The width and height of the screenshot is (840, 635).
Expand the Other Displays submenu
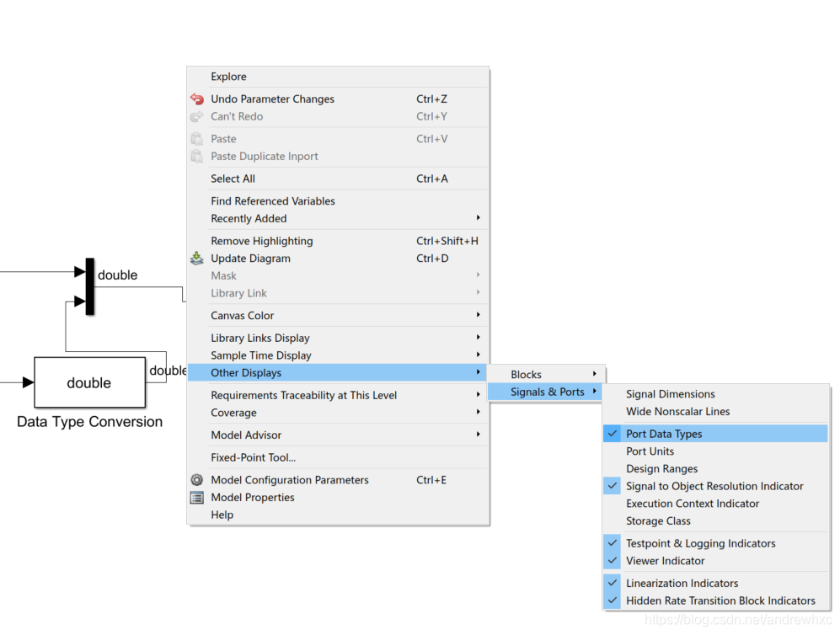(338, 373)
